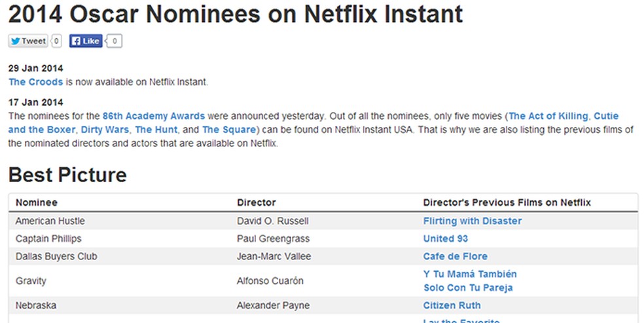644x323 pixels.
Task: Click the Director column header
Action: pyautogui.click(x=257, y=202)
